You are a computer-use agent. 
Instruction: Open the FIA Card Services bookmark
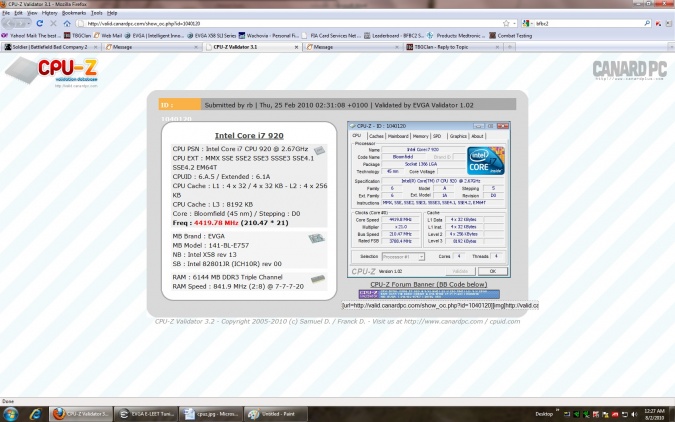(x=332, y=36)
